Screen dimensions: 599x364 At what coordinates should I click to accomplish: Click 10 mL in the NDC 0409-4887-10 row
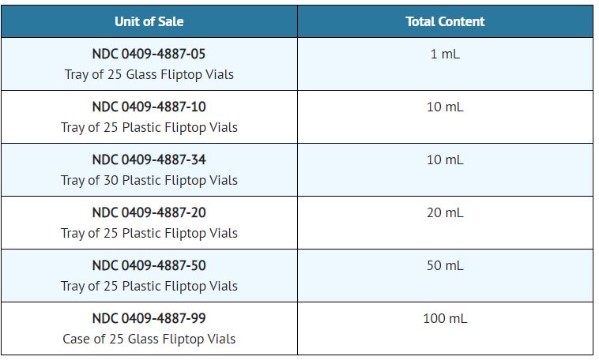click(x=445, y=107)
